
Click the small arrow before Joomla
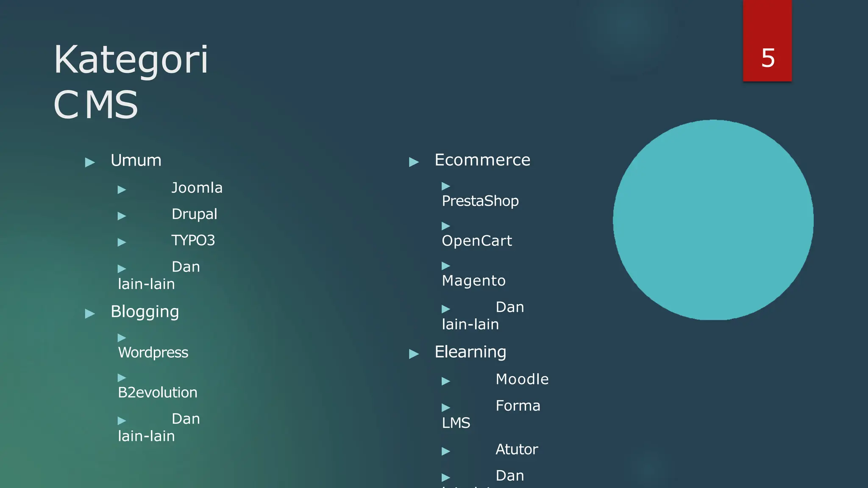pyautogui.click(x=122, y=189)
